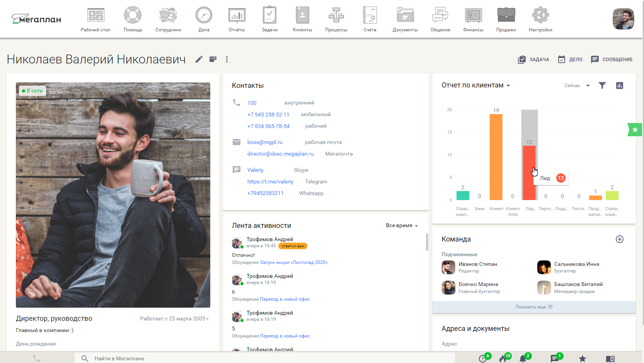Click the Мегаплан logo

coord(36,19)
